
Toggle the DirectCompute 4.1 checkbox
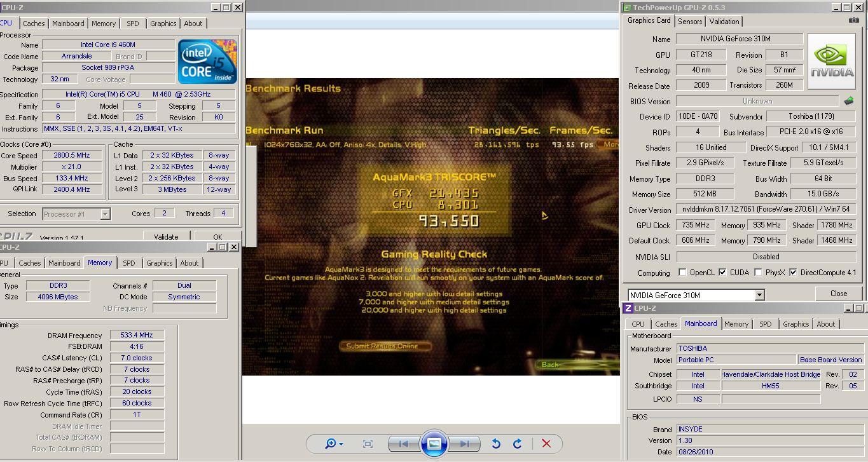tap(793, 273)
